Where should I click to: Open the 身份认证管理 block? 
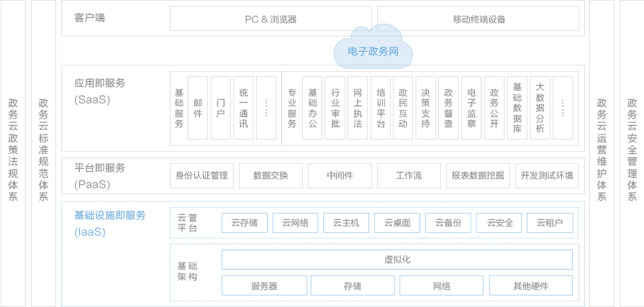[201, 175]
